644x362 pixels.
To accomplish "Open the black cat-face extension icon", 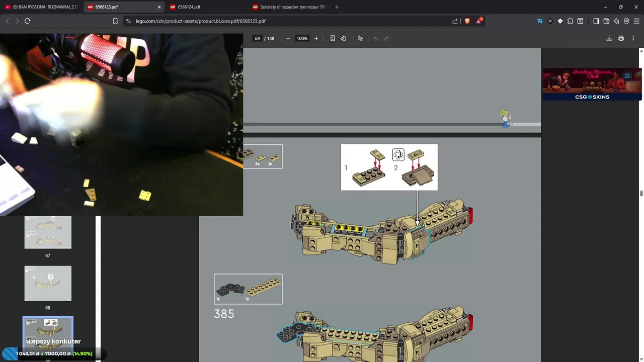I will (x=550, y=21).
